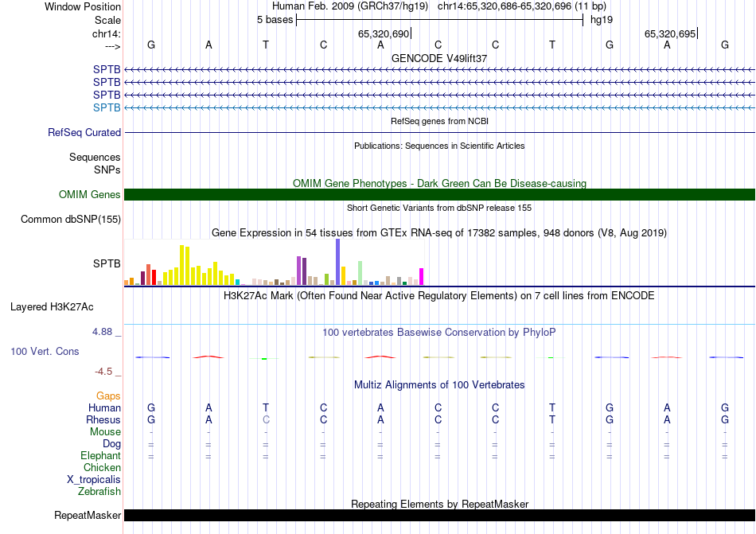Select the Elephant alignment row label
The image size is (756, 534).
point(100,455)
